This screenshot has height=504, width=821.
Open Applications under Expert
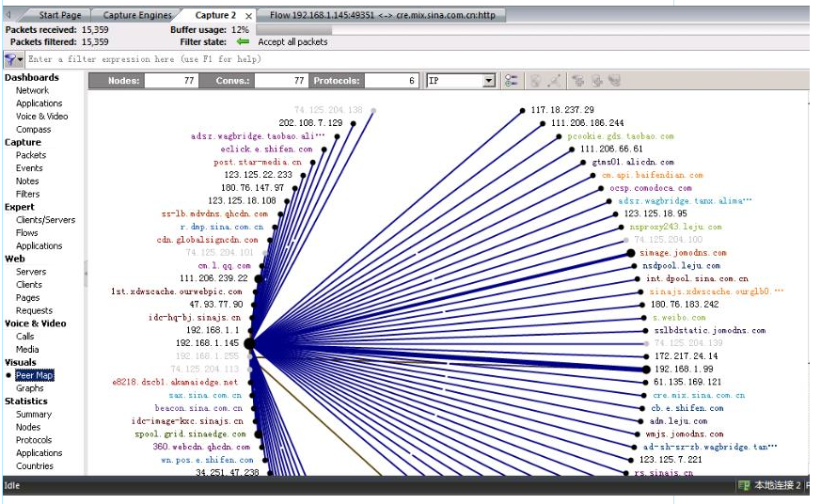(x=39, y=246)
